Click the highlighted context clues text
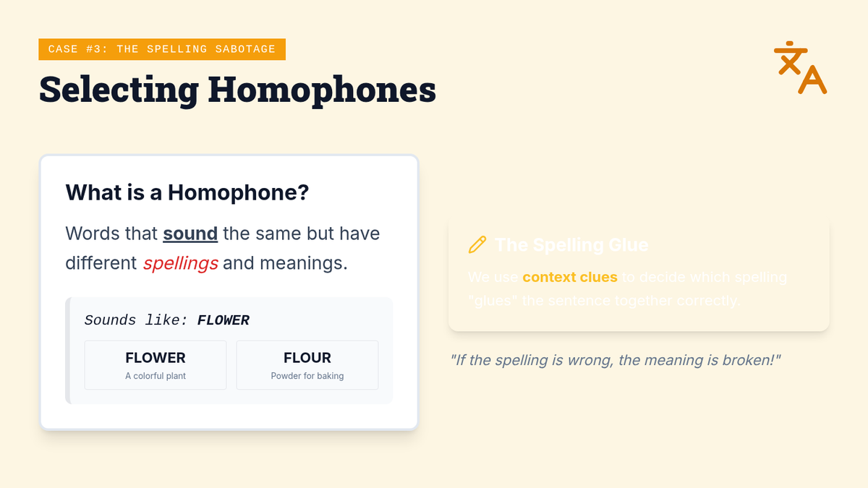This screenshot has height=488, width=868. coord(570,277)
